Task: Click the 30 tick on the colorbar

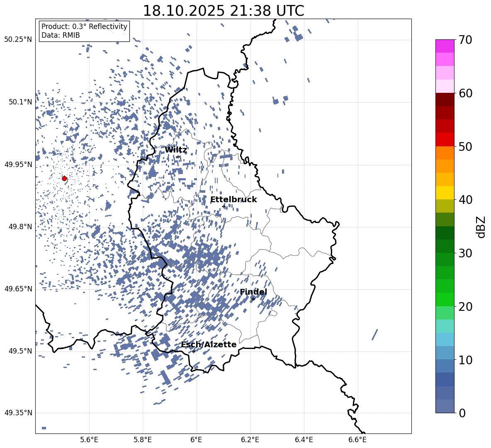Action: (x=465, y=253)
